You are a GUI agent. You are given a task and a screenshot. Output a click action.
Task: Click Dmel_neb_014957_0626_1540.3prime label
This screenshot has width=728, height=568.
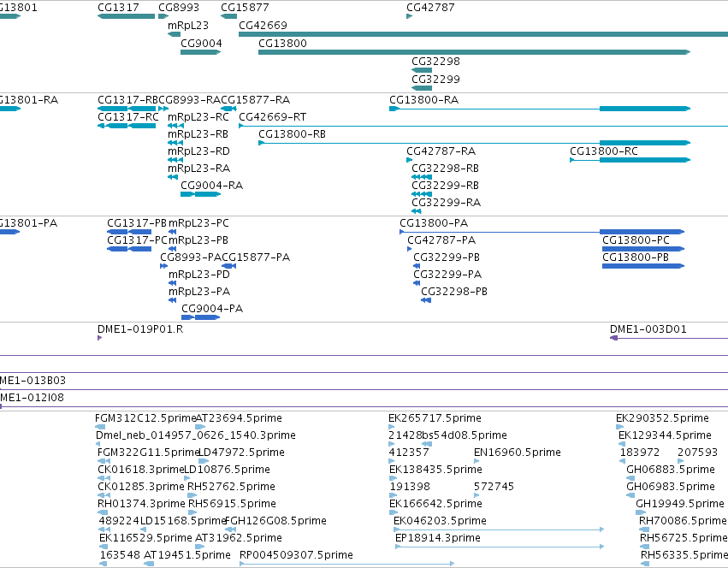195,435
